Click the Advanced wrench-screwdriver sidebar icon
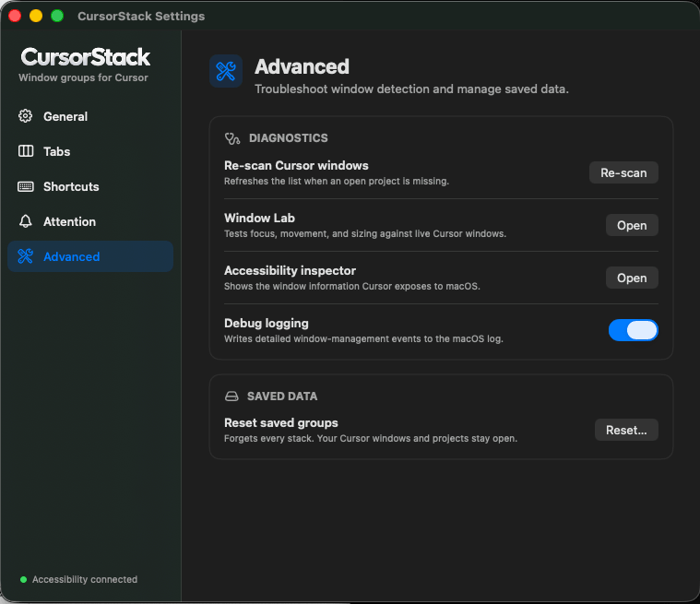Image resolution: width=700 pixels, height=604 pixels. click(x=26, y=256)
